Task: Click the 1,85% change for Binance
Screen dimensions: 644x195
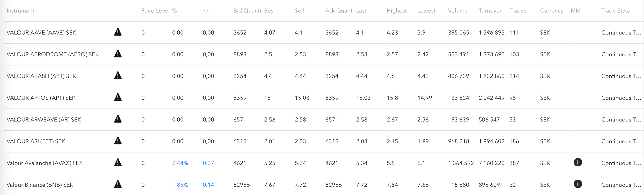Action: 180,185
